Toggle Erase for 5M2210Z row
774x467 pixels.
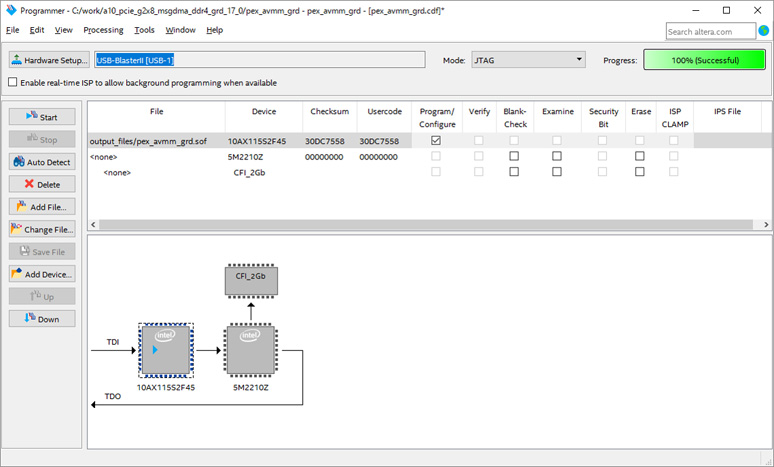click(640, 156)
